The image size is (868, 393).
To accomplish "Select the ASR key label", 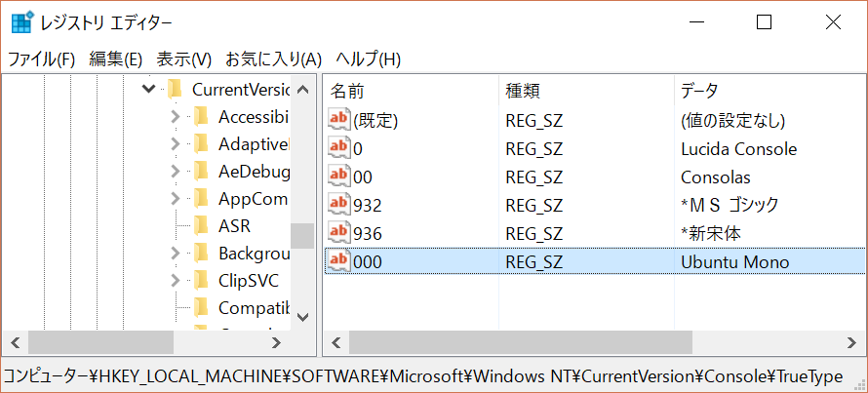I will pos(234,226).
